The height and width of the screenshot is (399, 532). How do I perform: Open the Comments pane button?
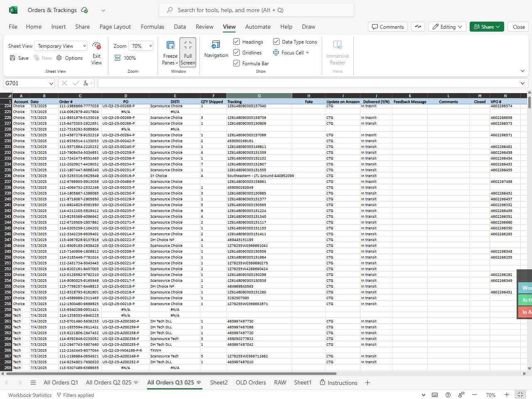coord(388,27)
